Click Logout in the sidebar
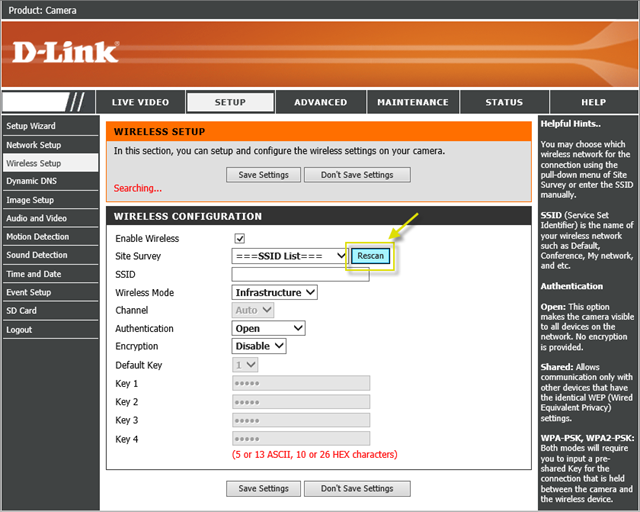The height and width of the screenshot is (512, 640). (x=19, y=329)
